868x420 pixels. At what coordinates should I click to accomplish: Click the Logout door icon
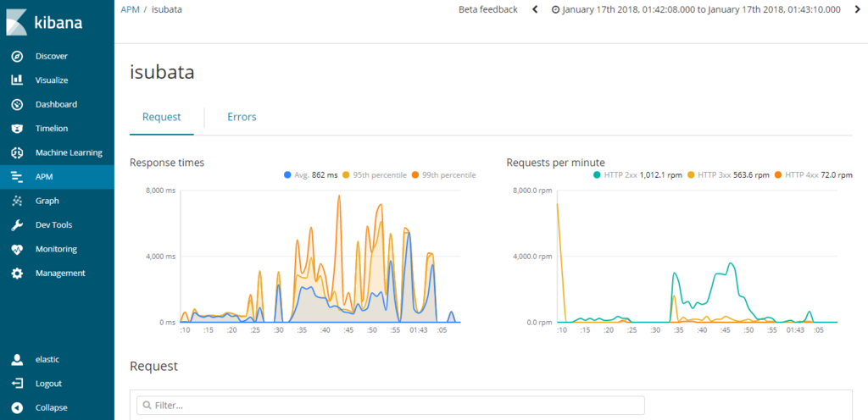(x=17, y=384)
